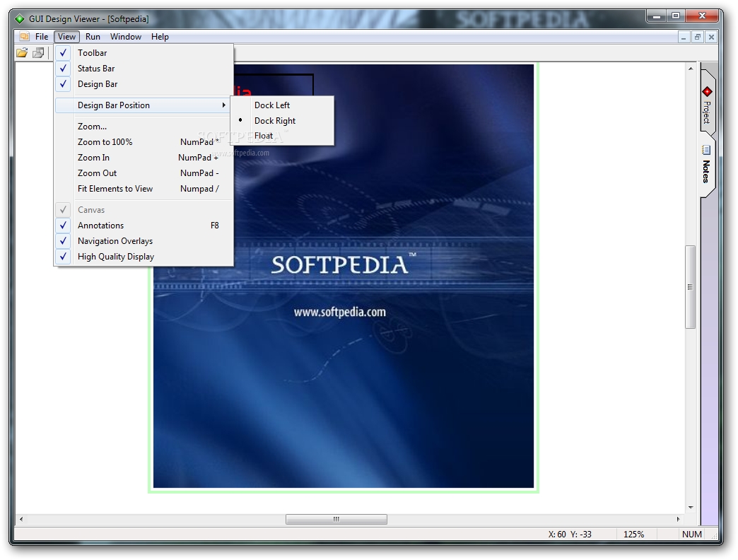Open the File menu
The width and height of the screenshot is (738, 560).
(x=42, y=36)
